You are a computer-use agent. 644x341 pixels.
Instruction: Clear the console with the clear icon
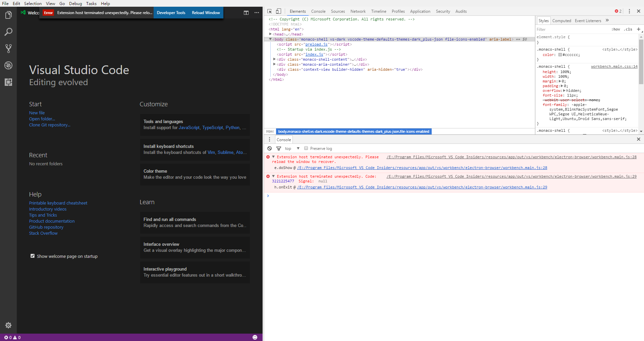(270, 148)
